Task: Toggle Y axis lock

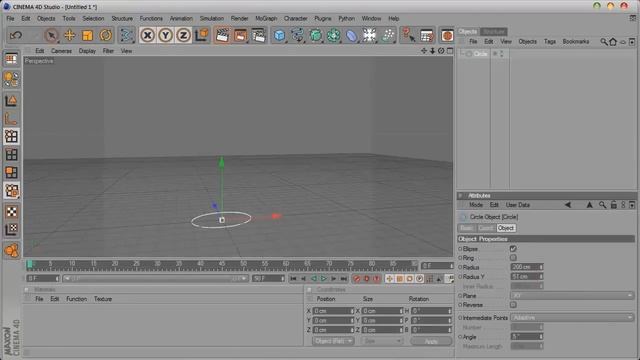Action: click(165, 36)
